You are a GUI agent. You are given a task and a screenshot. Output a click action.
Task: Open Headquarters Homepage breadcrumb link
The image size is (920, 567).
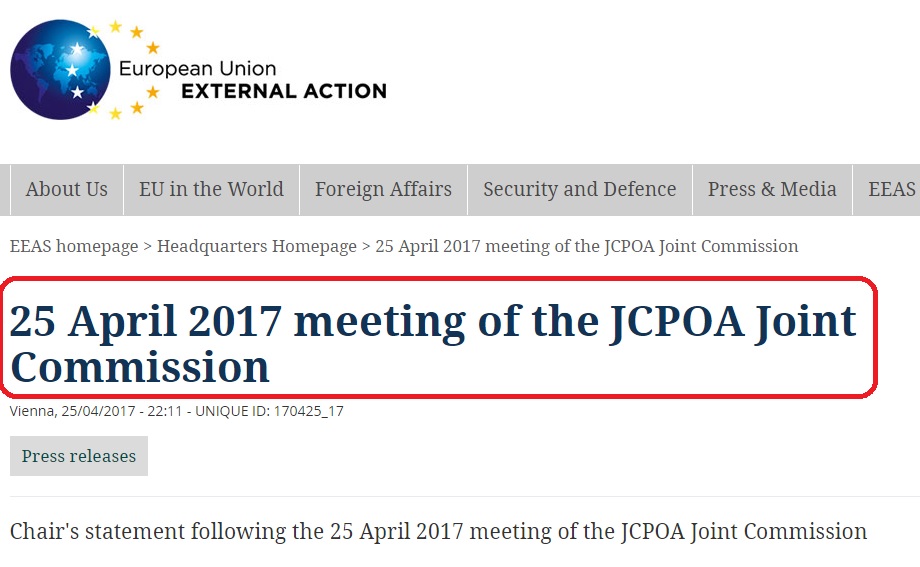click(x=257, y=246)
